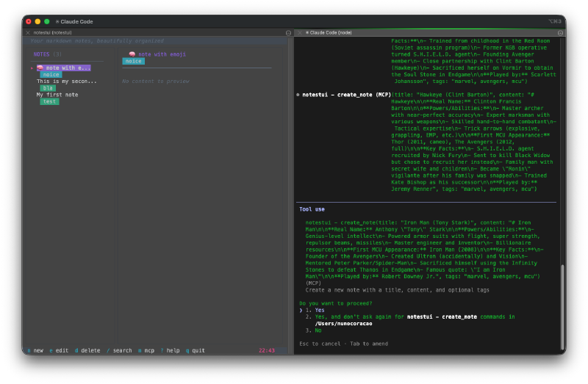This screenshot has width=588, height=384.
Task: Click the 'note with emoji' preview title
Action: tap(162, 54)
